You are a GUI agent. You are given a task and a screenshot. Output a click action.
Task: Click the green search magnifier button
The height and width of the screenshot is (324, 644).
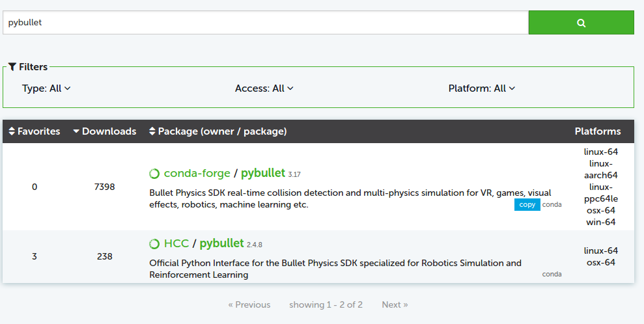(x=581, y=23)
